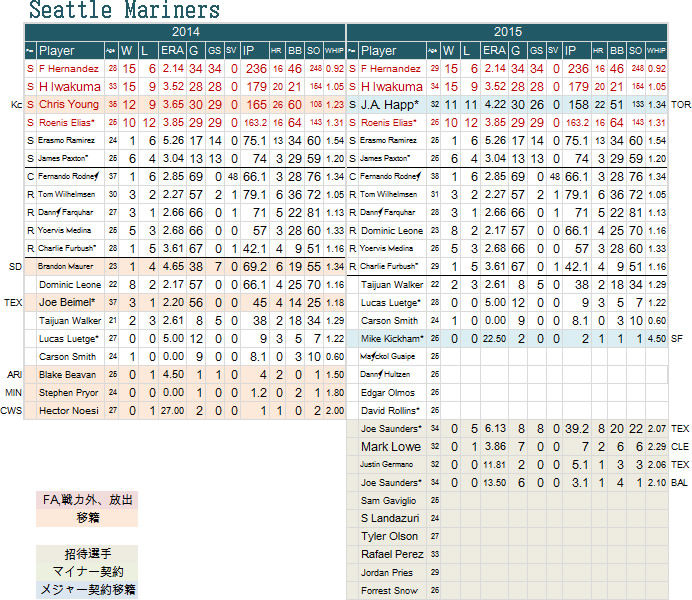Click the 招待選手 legend box
This screenshot has width=692, height=600.
[x=87, y=554]
